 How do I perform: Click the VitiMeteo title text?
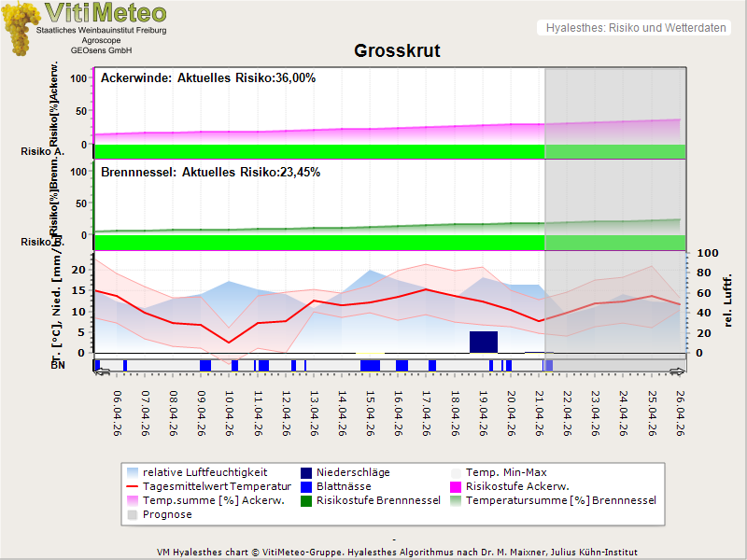tap(106, 13)
